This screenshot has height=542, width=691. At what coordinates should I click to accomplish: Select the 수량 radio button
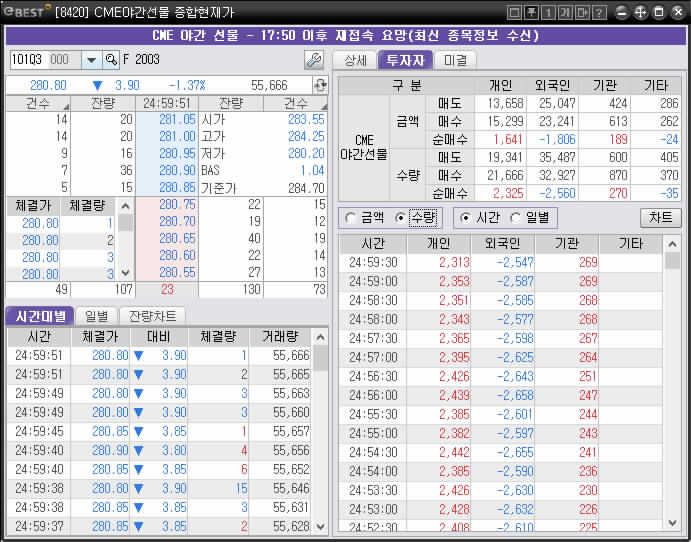401,217
